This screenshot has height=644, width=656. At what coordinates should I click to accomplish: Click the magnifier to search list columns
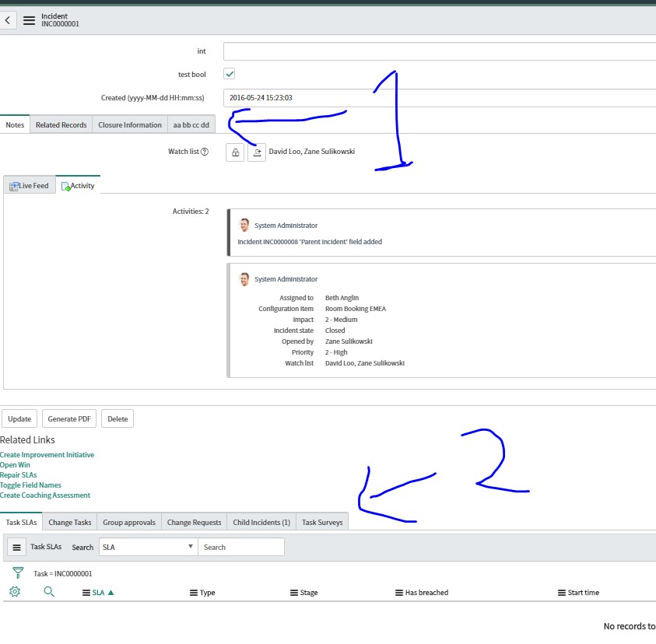point(48,592)
